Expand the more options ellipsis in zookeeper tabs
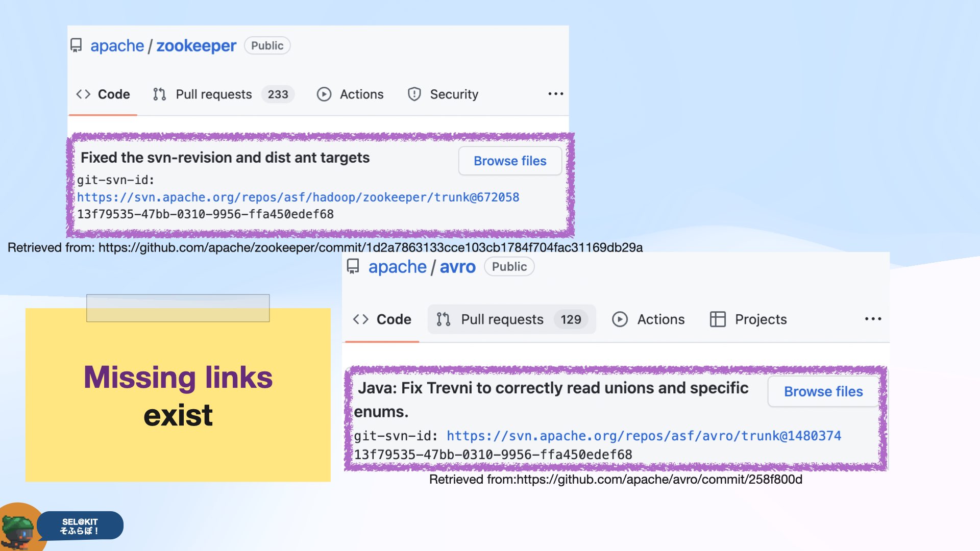Viewport: 980px width, 551px height. click(x=555, y=94)
